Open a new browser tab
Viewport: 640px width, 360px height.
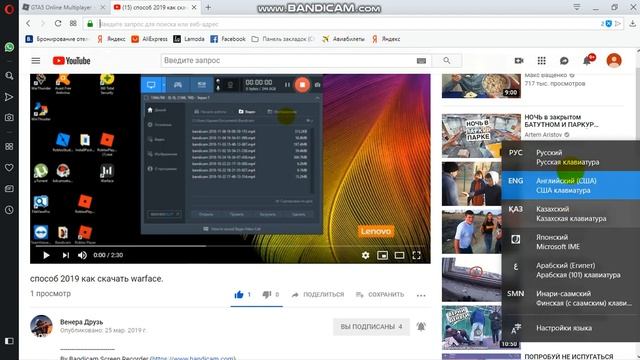point(208,7)
